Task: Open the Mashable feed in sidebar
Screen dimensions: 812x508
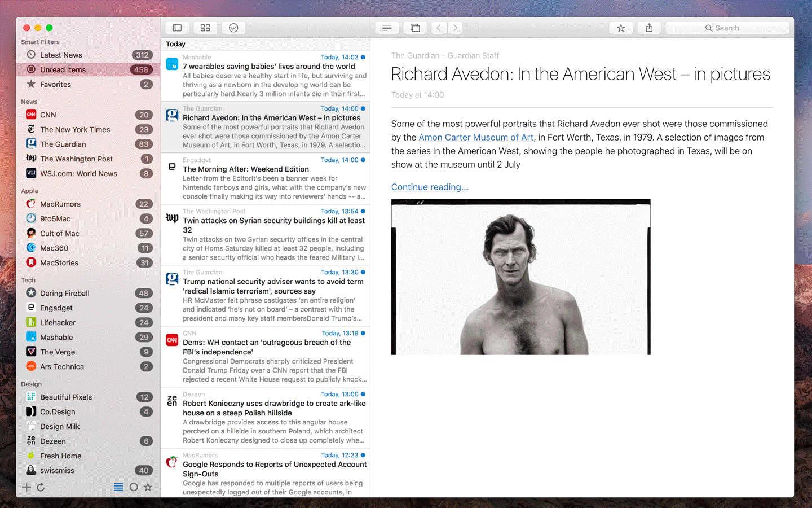Action: (x=88, y=337)
